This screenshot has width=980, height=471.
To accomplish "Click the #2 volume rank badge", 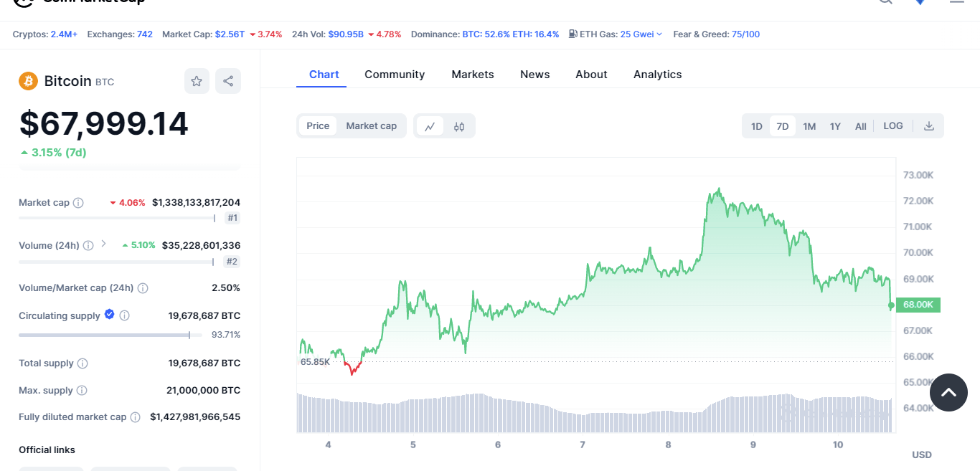I will (232, 262).
